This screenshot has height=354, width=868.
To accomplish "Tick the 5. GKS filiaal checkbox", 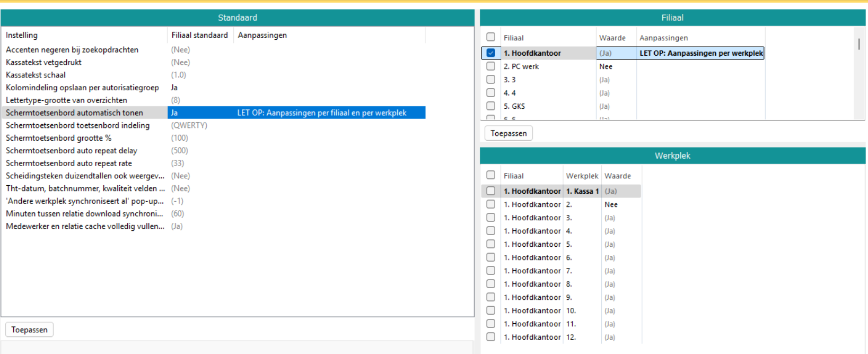I will (x=490, y=106).
